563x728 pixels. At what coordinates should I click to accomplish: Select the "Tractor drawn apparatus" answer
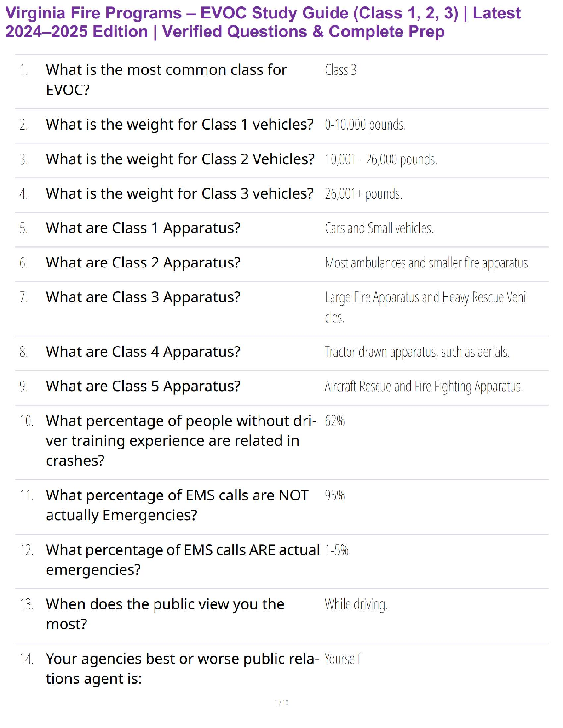[417, 352]
